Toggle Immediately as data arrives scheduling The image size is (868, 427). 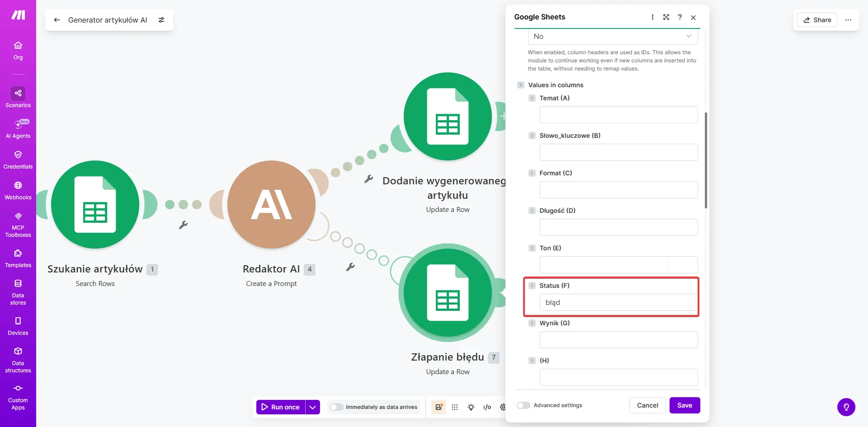pyautogui.click(x=337, y=407)
